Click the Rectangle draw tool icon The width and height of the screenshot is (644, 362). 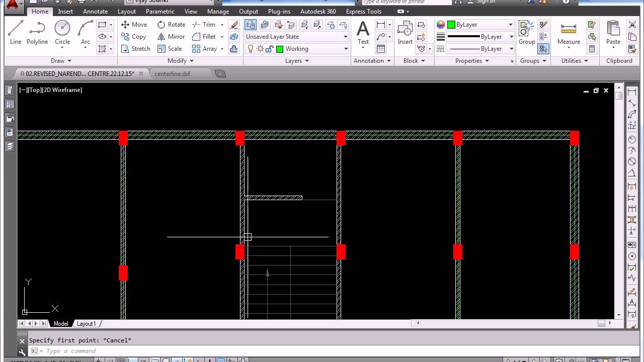102,24
